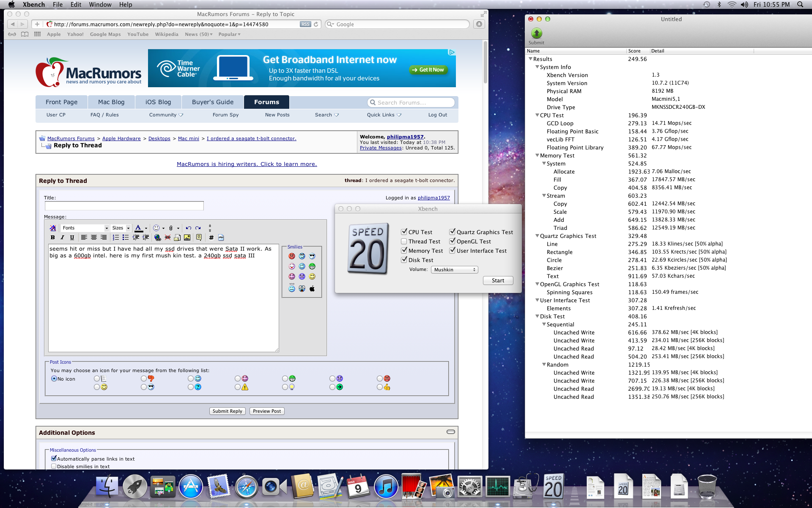Insert an ordered numbered list

pyautogui.click(x=116, y=237)
